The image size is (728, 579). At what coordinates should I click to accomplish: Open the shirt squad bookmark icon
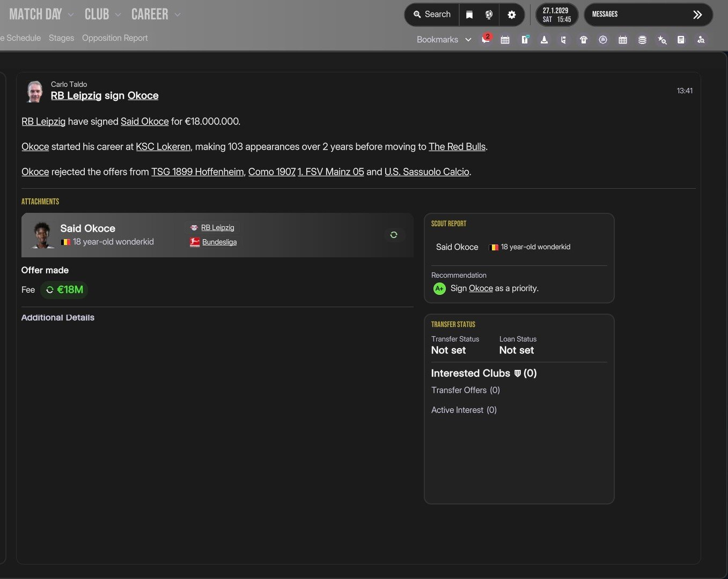pos(584,40)
